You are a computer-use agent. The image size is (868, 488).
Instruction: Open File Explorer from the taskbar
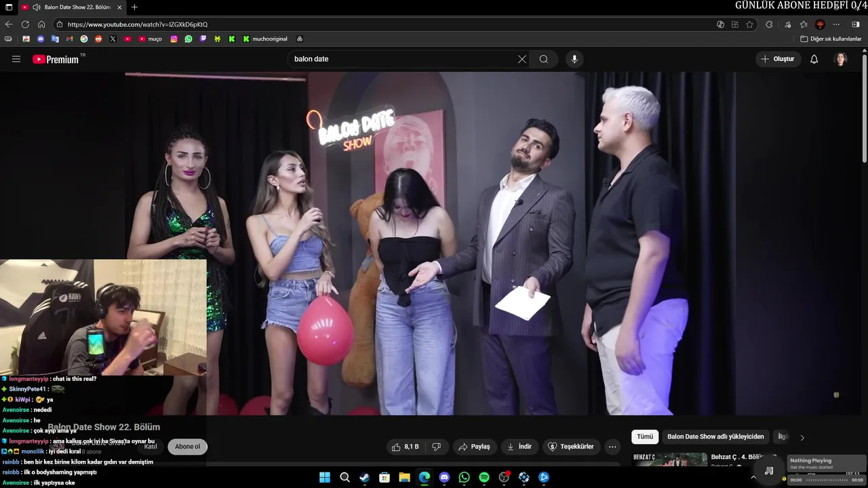[404, 477]
